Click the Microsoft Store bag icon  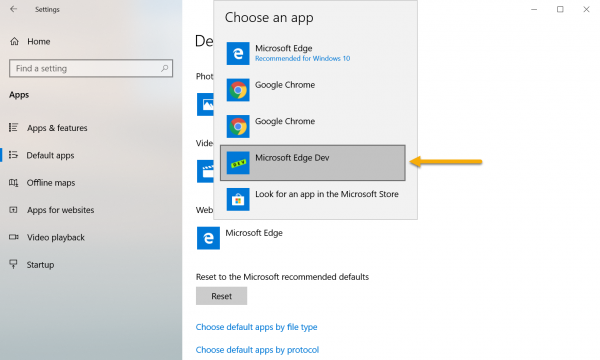coord(238,199)
